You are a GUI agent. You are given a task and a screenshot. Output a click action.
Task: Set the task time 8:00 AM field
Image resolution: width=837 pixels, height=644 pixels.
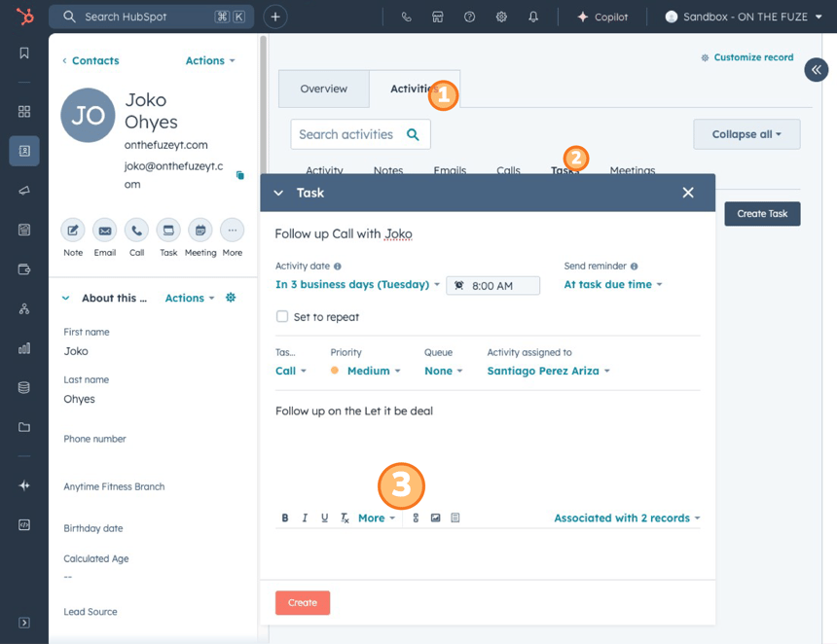coord(492,285)
